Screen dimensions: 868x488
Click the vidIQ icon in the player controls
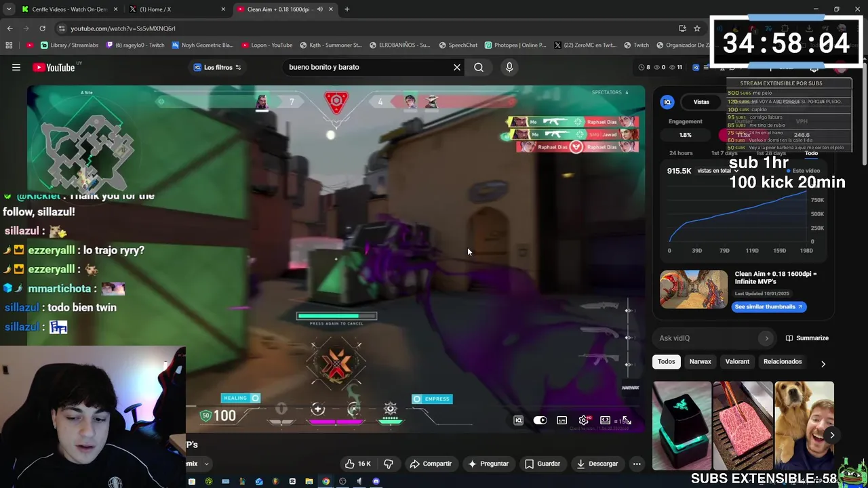point(518,421)
